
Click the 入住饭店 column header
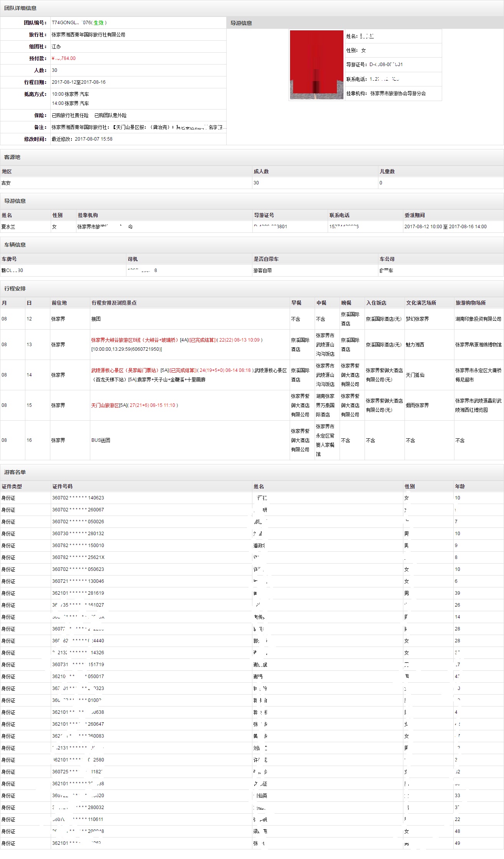(x=376, y=303)
